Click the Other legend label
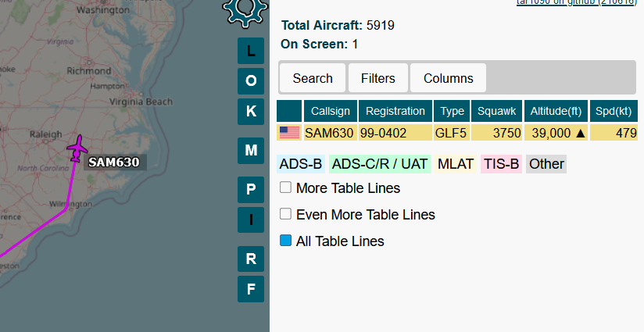 click(546, 164)
